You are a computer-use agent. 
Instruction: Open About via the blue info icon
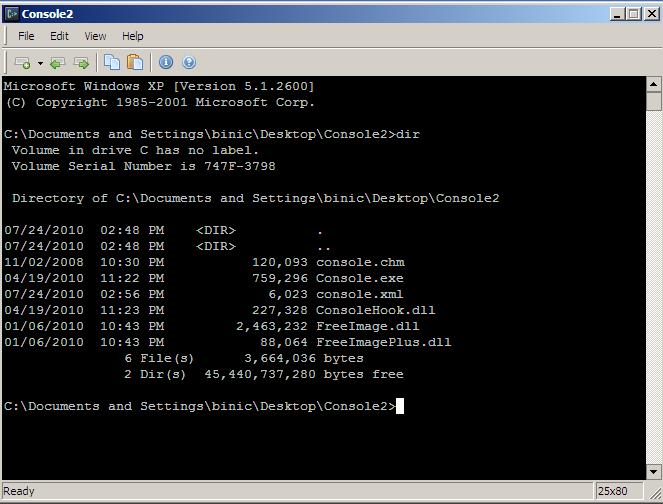pyautogui.click(x=166, y=62)
